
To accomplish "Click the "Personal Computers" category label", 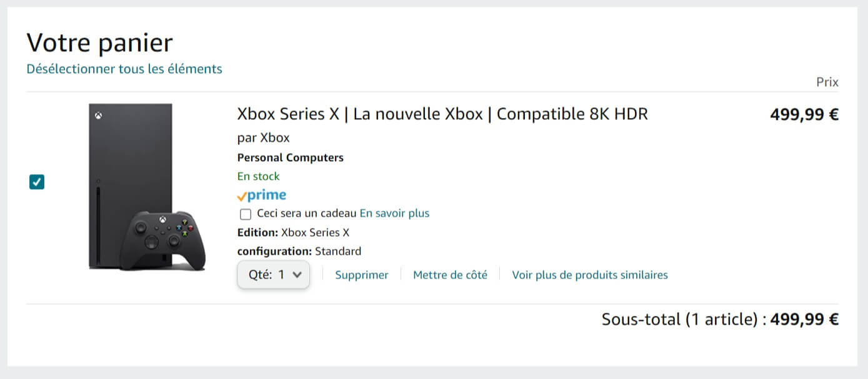I will [x=291, y=157].
